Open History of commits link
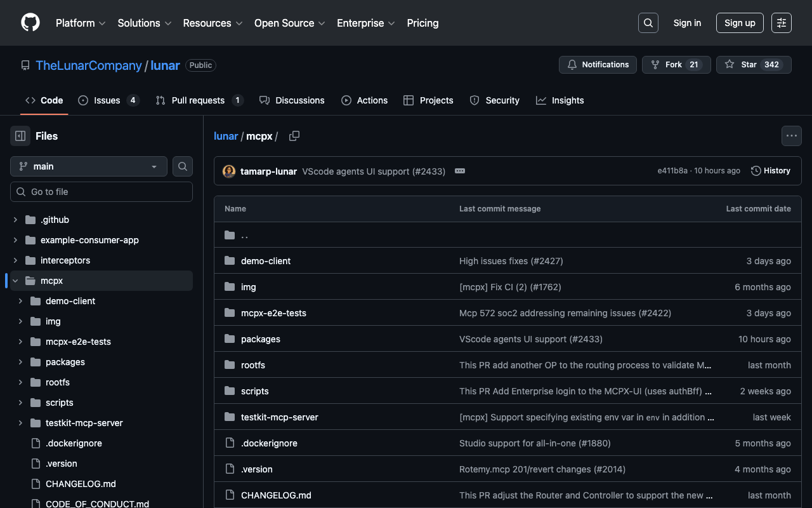This screenshot has width=812, height=508. tap(771, 171)
